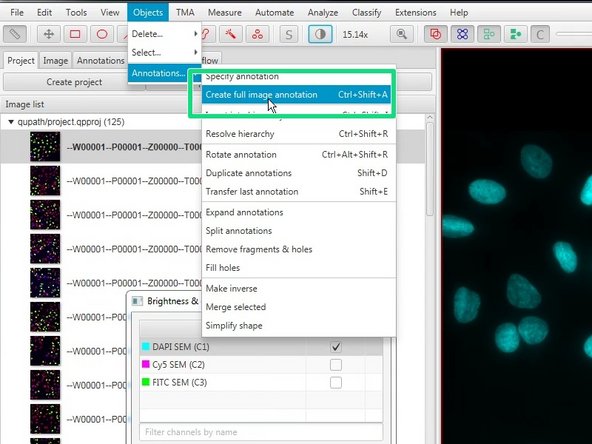The image size is (592, 444).
Task: Toggle show TMA grid button
Action: tap(462, 34)
